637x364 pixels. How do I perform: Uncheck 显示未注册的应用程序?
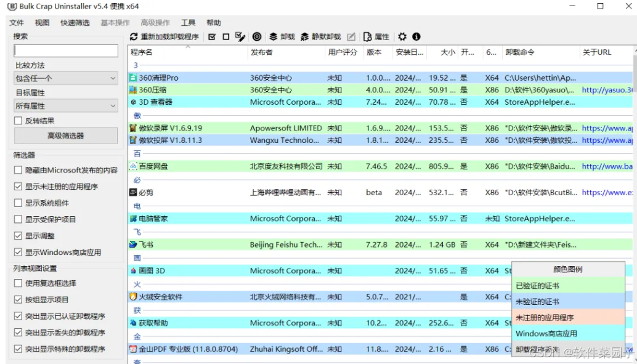(x=18, y=187)
